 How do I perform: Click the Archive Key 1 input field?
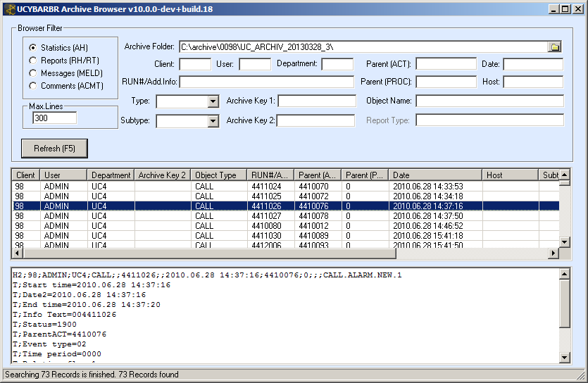coord(317,101)
